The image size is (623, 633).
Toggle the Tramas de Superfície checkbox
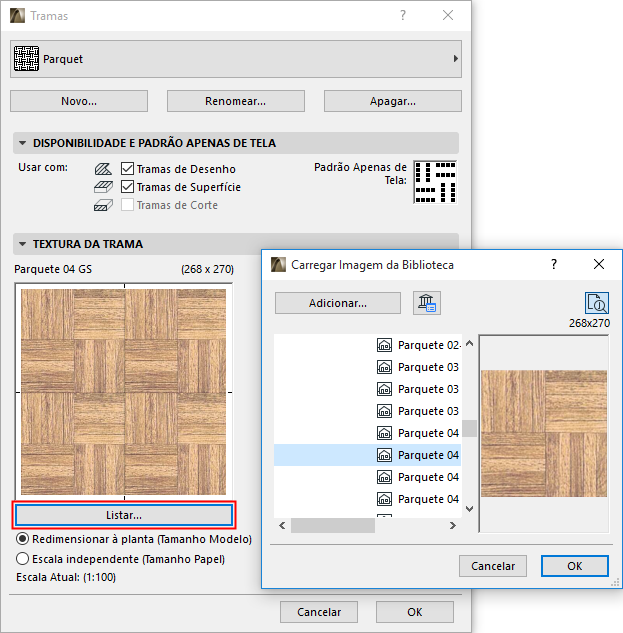[127, 187]
